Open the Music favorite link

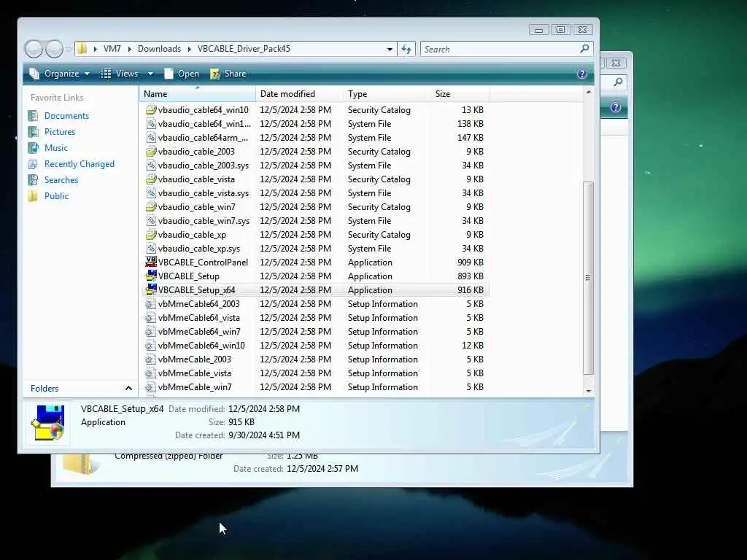[x=56, y=147]
